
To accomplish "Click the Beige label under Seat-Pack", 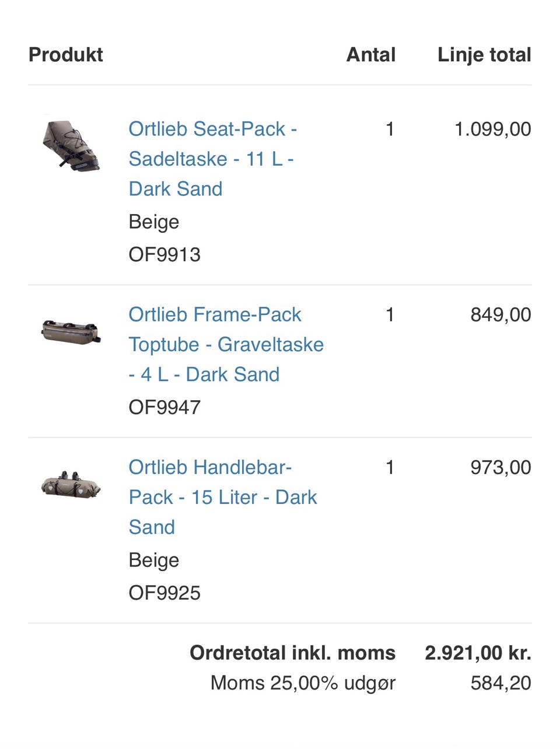I will (x=153, y=222).
